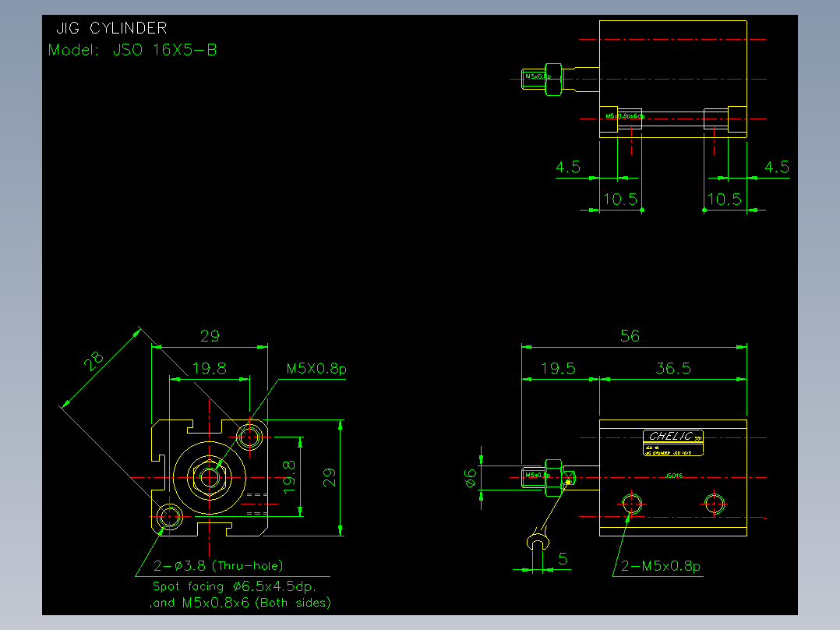Viewport: 840px width, 630px height.
Task: Click the 2-ø3.8 (Thru-hole) note
Action: (x=218, y=565)
